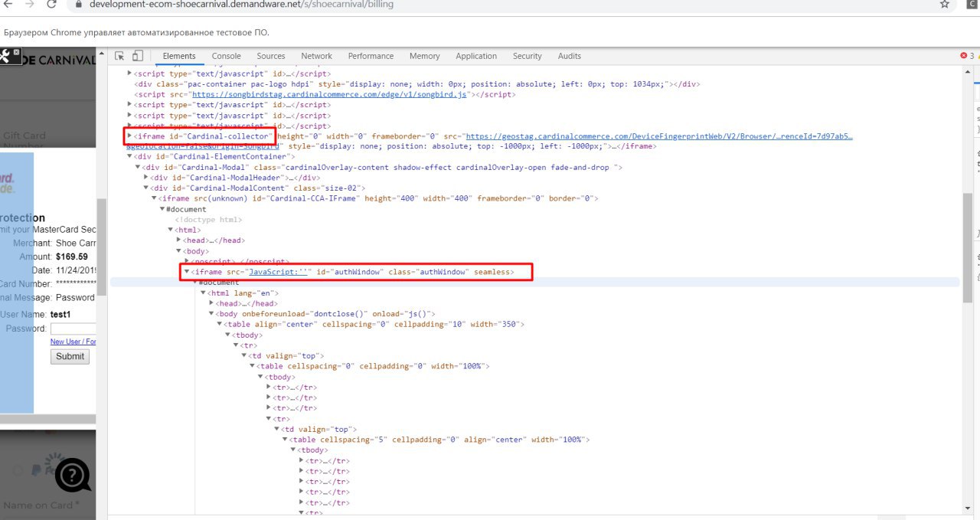Viewport: 980px width, 520px height.
Task: Collapse the authWindow iframe node
Action: coord(187,272)
